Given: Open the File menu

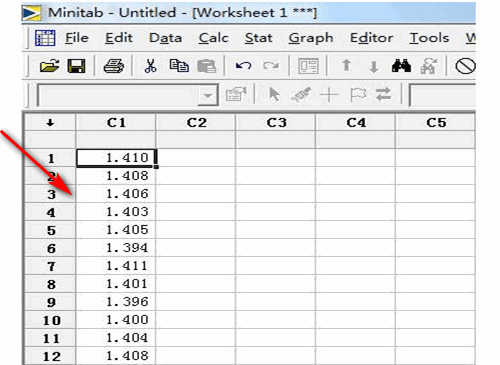Looking at the screenshot, I should pyautogui.click(x=77, y=38).
